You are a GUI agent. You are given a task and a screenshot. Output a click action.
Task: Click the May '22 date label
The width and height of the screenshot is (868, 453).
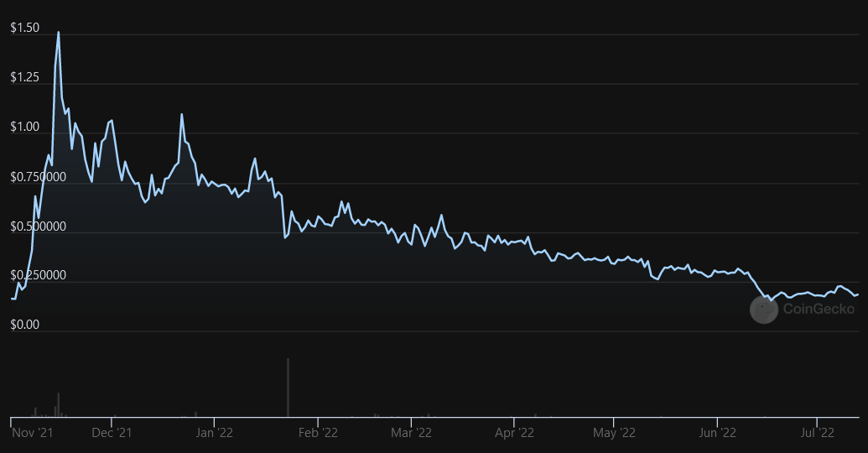tap(615, 433)
